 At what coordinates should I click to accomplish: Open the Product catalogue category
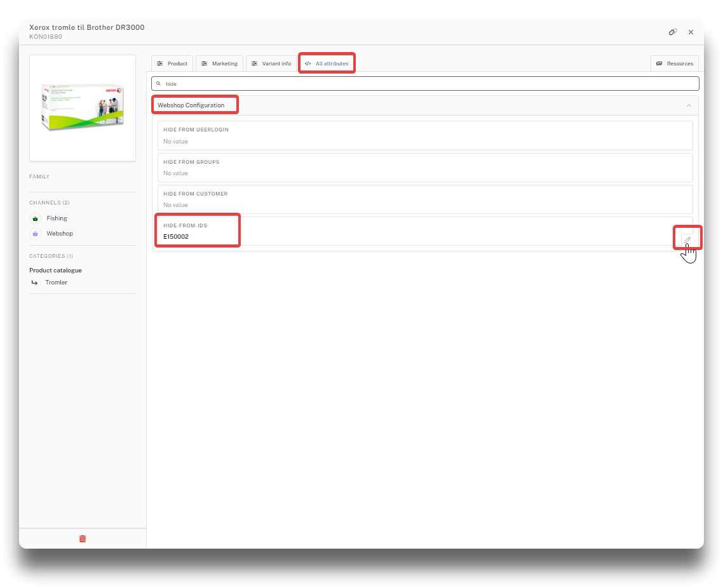(55, 271)
